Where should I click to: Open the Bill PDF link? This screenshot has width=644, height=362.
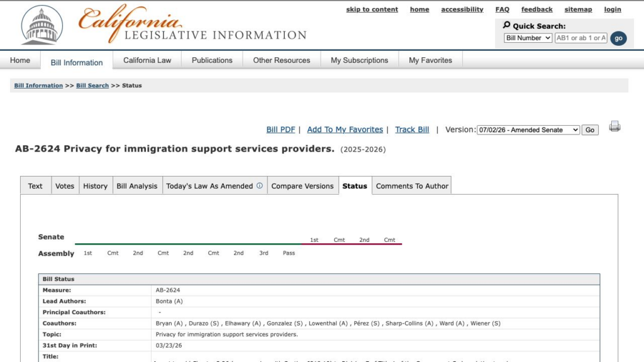tap(280, 129)
